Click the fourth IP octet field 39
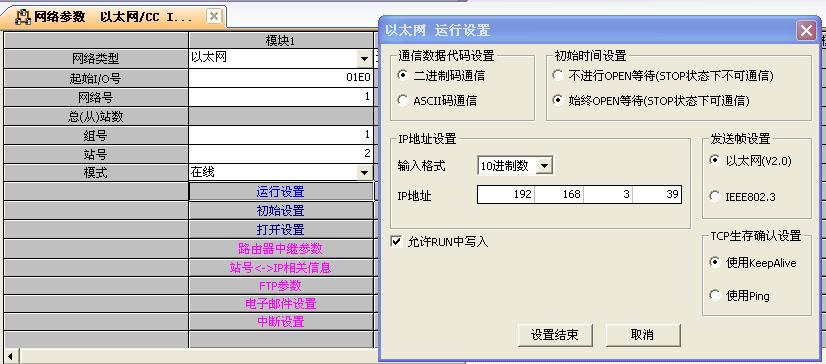This screenshot has height=364, width=826. 657,194
